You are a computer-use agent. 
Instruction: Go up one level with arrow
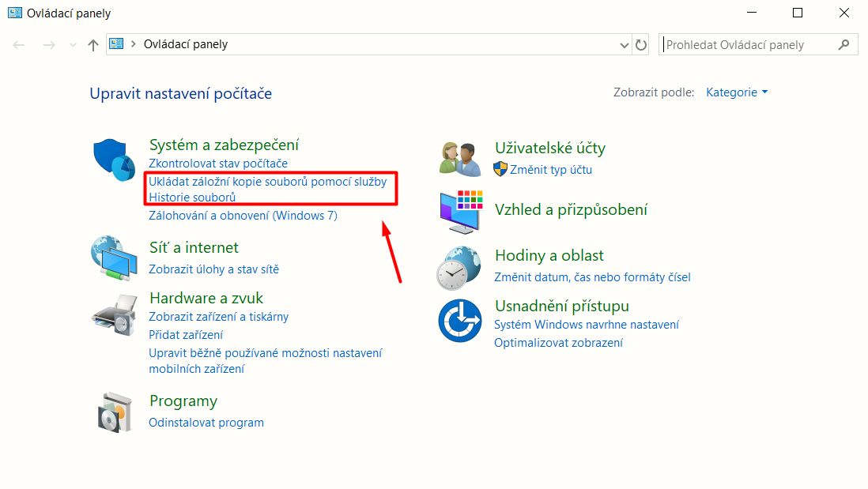pos(93,45)
